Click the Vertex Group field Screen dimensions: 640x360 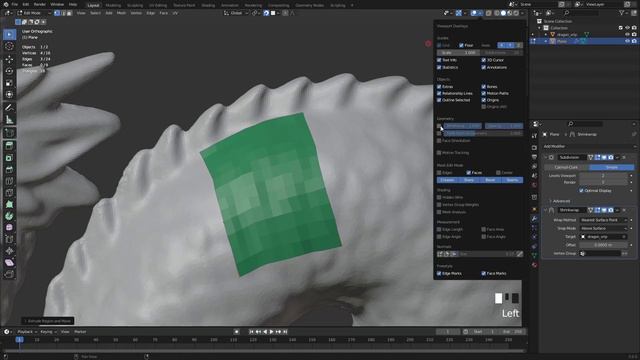pos(600,253)
